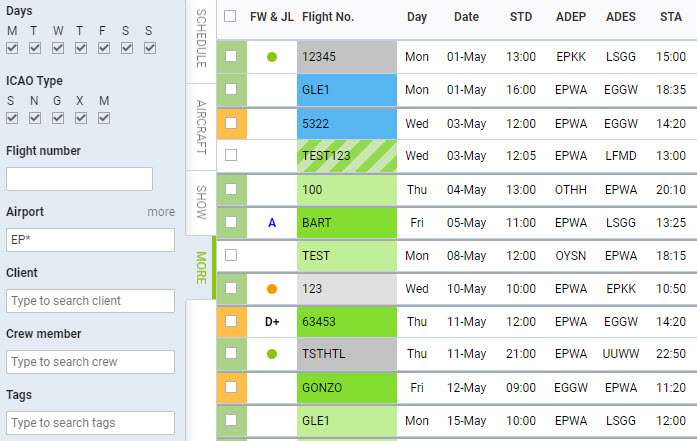This screenshot has width=697, height=441.
Task: Select row checkbox for flight 63453
Action: point(231,321)
